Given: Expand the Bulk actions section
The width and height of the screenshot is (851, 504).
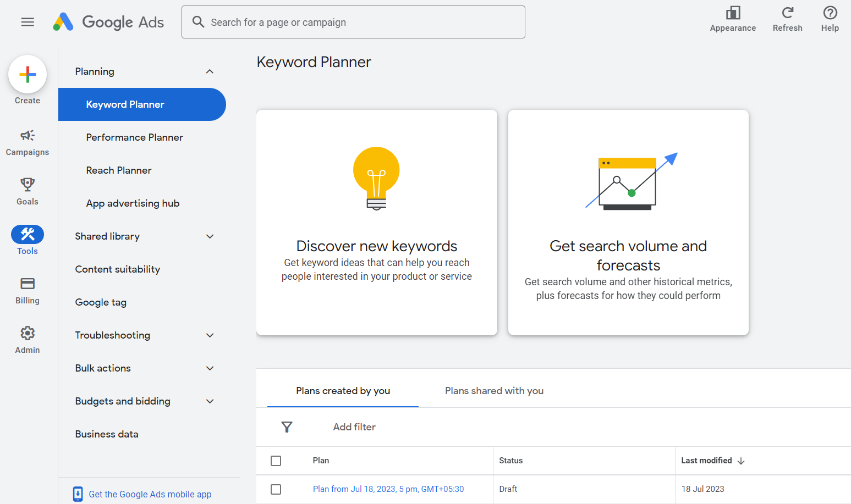Looking at the screenshot, I should 210,368.
